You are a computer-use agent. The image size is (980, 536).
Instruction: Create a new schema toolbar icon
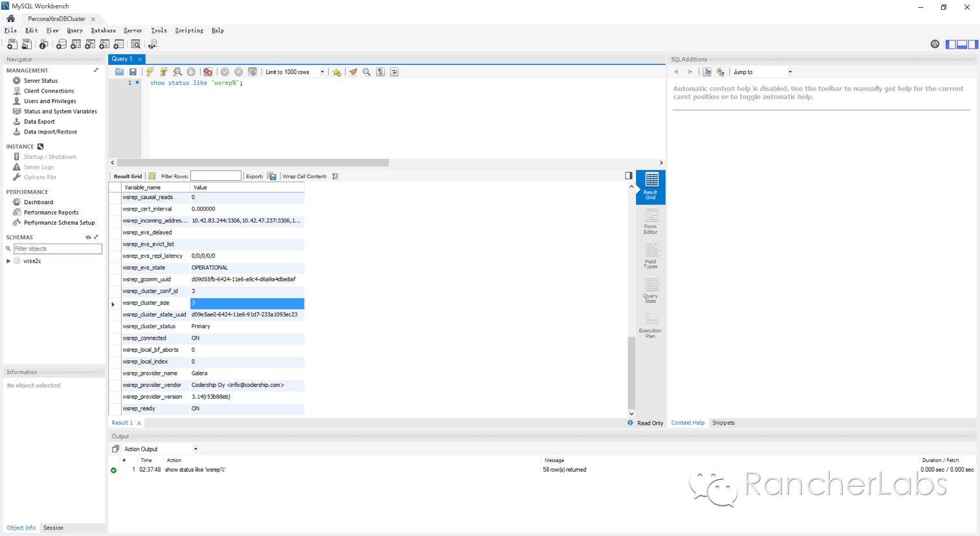61,44
